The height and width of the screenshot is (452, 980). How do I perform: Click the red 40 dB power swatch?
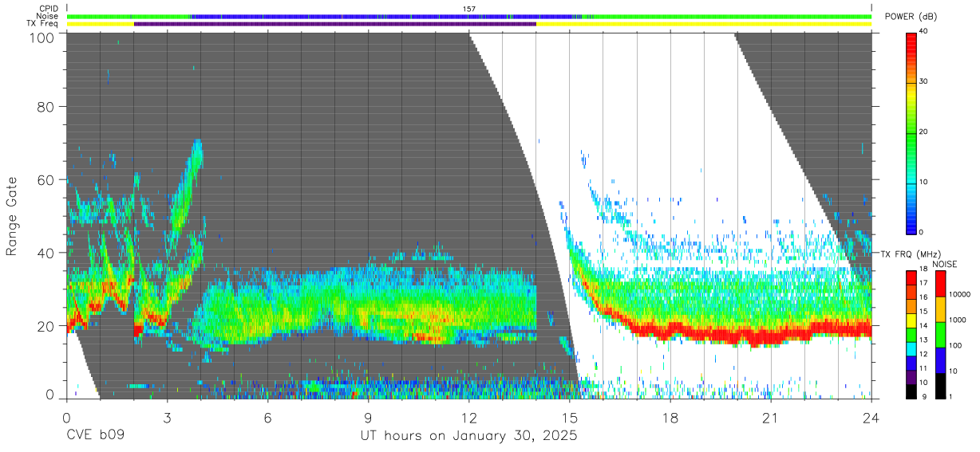pos(912,36)
